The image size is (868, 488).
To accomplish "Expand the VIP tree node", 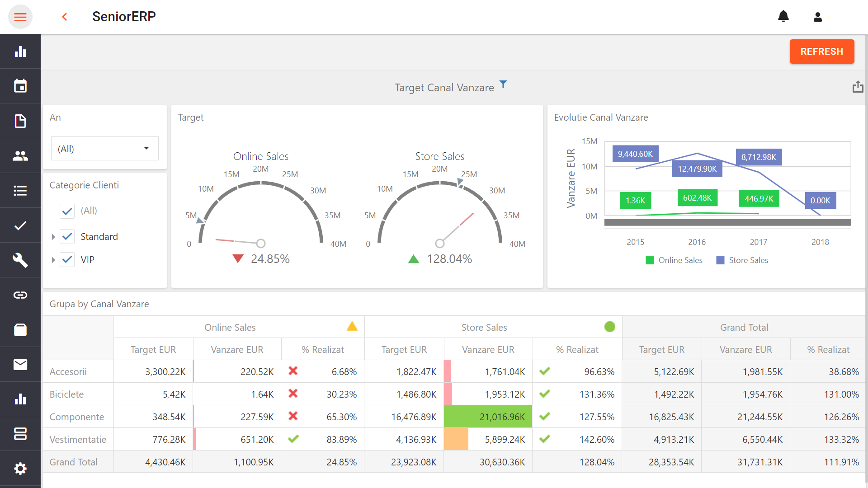I will pyautogui.click(x=53, y=260).
